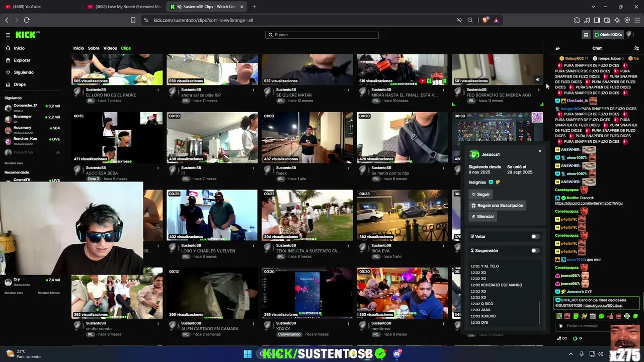Bookmark this page in the address bar
Viewport: 644px width, 362px height.
[x=133, y=20]
